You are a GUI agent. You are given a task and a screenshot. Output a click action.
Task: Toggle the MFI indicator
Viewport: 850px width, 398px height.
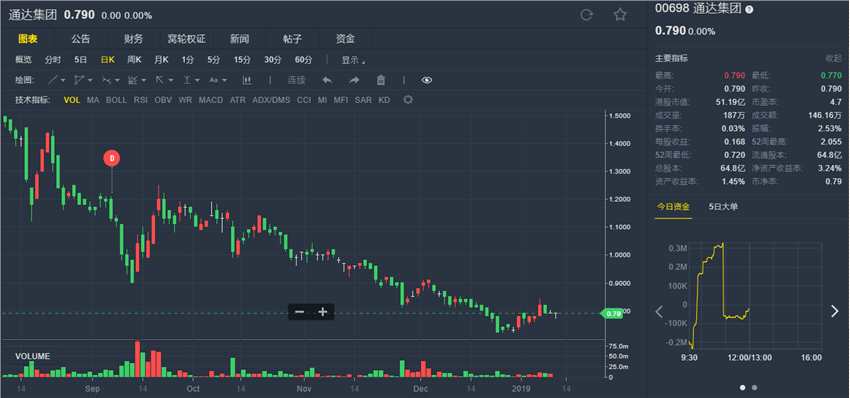tap(340, 100)
